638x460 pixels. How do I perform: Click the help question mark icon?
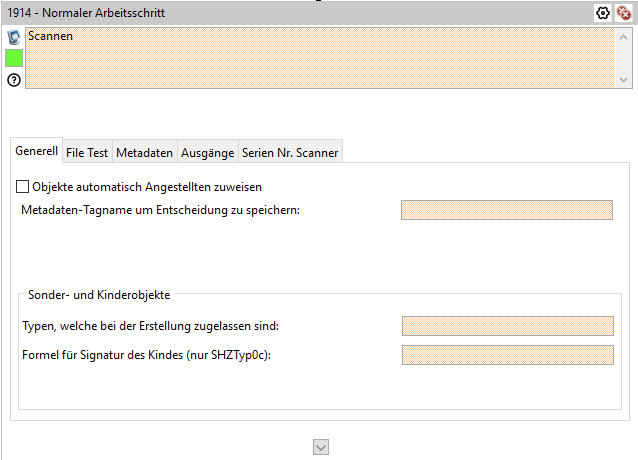click(14, 80)
